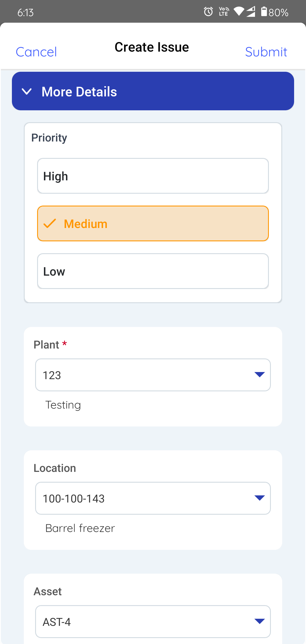Cancel issue creation
This screenshot has width=306, height=644.
coord(36,52)
